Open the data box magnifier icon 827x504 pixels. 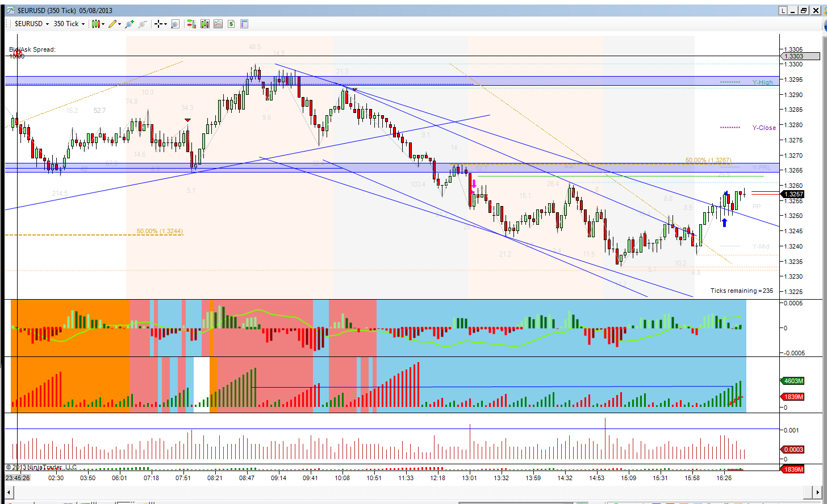[x=175, y=24]
